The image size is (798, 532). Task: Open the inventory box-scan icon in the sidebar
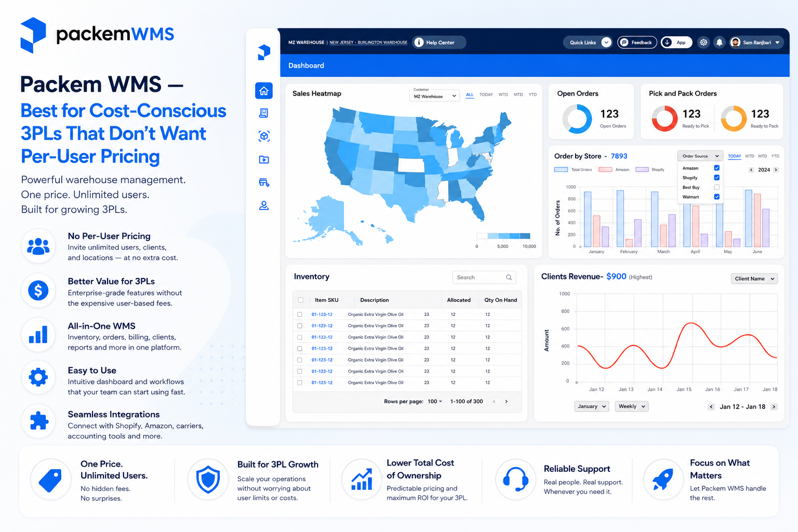click(264, 136)
